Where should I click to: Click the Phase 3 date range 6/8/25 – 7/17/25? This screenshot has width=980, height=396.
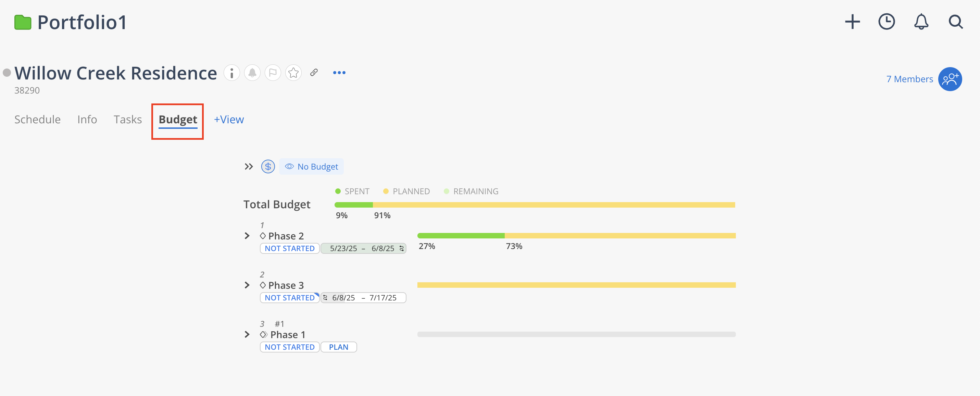(364, 298)
